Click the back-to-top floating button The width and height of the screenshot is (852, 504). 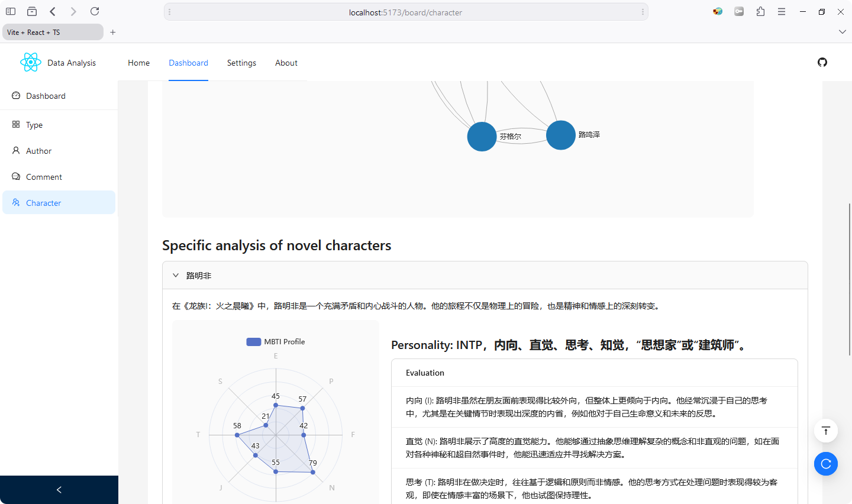[x=826, y=431]
